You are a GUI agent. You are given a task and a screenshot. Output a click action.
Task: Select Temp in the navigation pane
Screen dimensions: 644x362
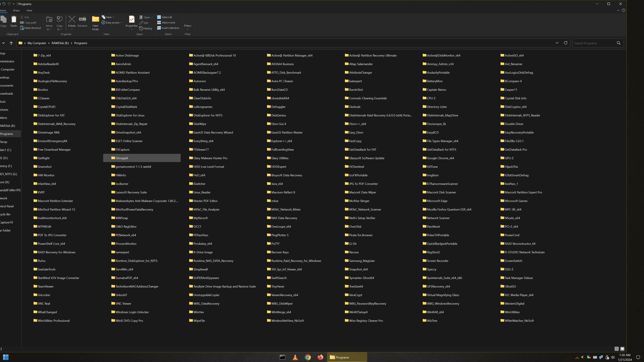pos(4,142)
